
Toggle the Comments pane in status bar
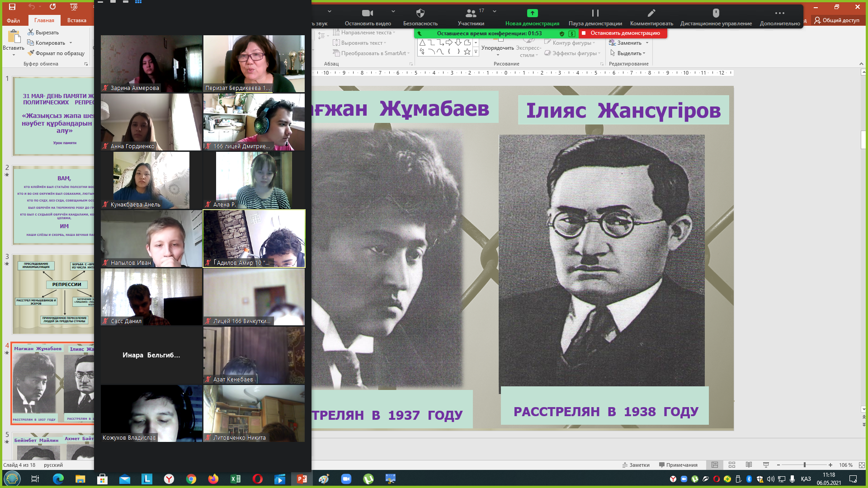pyautogui.click(x=678, y=465)
